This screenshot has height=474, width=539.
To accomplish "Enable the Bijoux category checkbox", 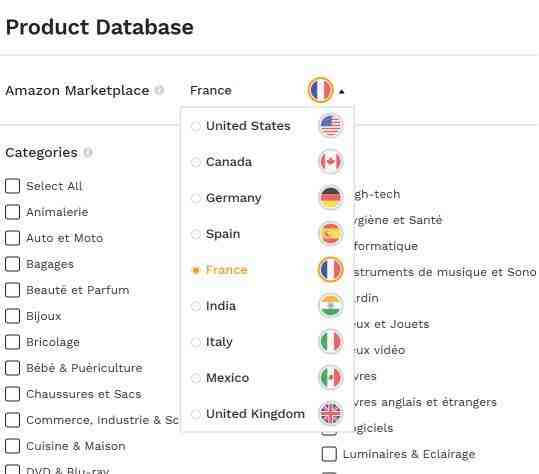I will (12, 316).
